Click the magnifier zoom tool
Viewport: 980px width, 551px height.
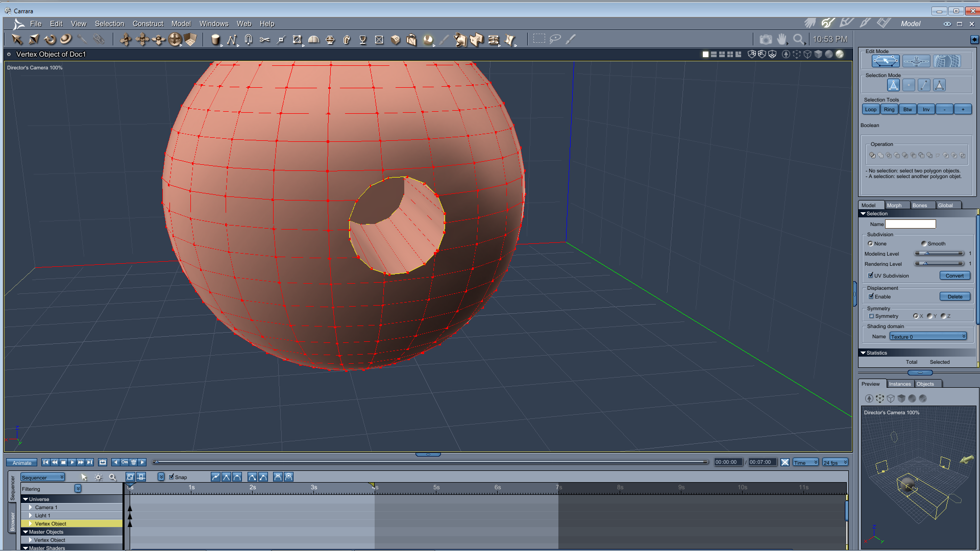(799, 39)
